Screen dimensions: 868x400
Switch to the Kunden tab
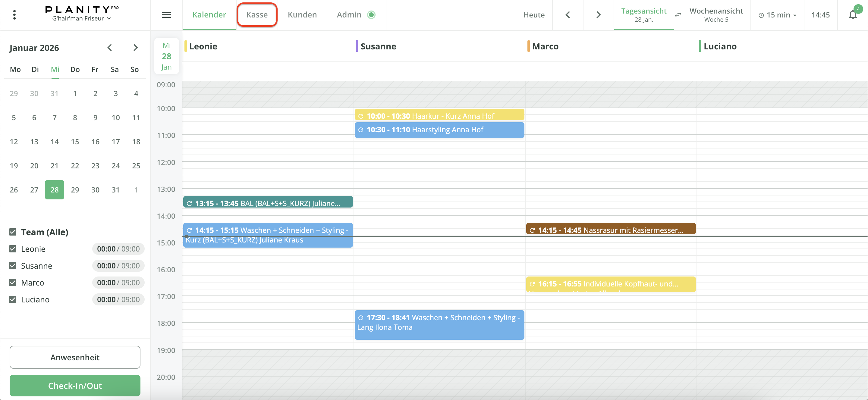pyautogui.click(x=302, y=15)
